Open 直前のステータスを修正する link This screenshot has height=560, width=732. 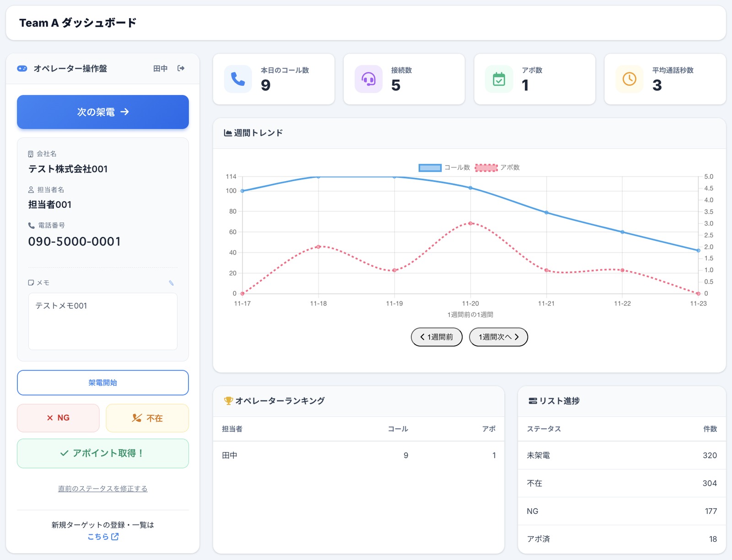(103, 489)
